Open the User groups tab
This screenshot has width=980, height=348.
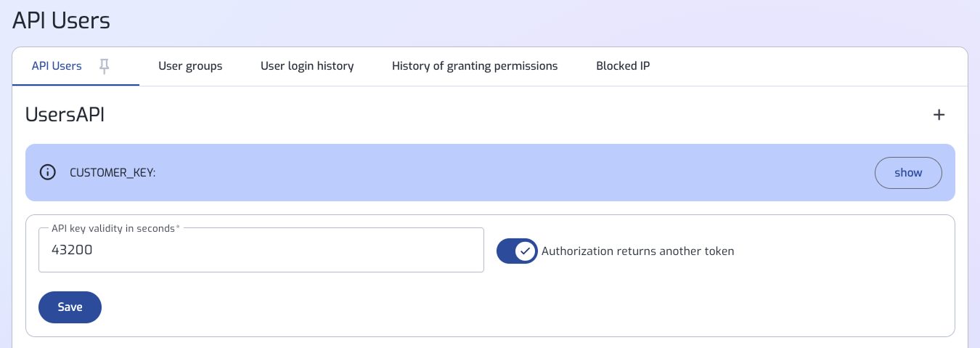[x=190, y=66]
